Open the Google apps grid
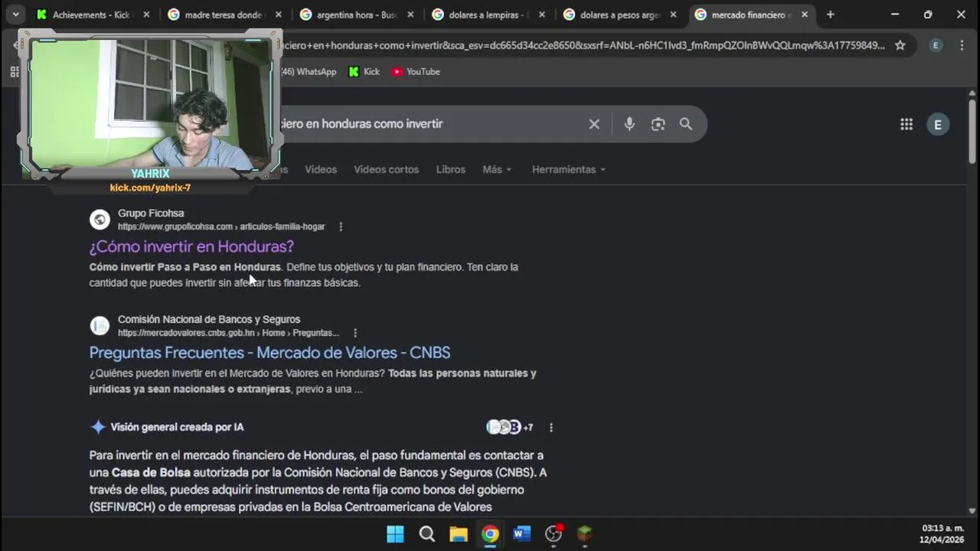The width and height of the screenshot is (980, 551). (x=906, y=125)
